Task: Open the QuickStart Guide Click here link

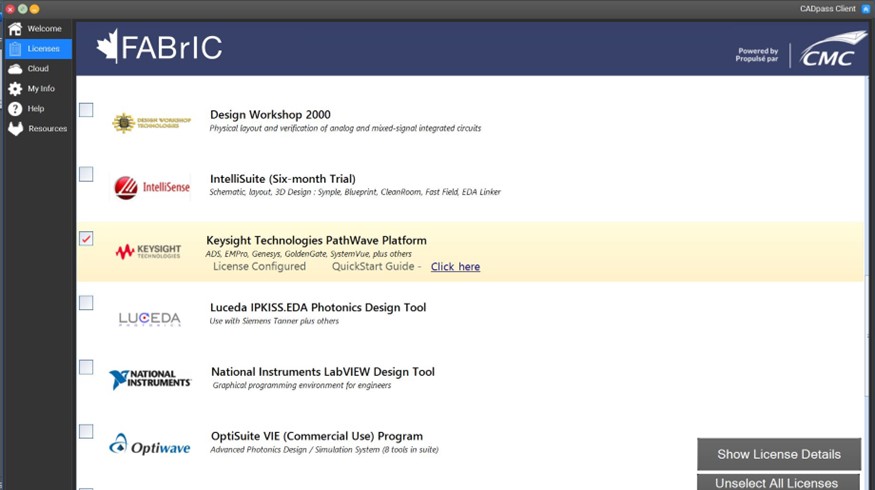Action: click(455, 267)
